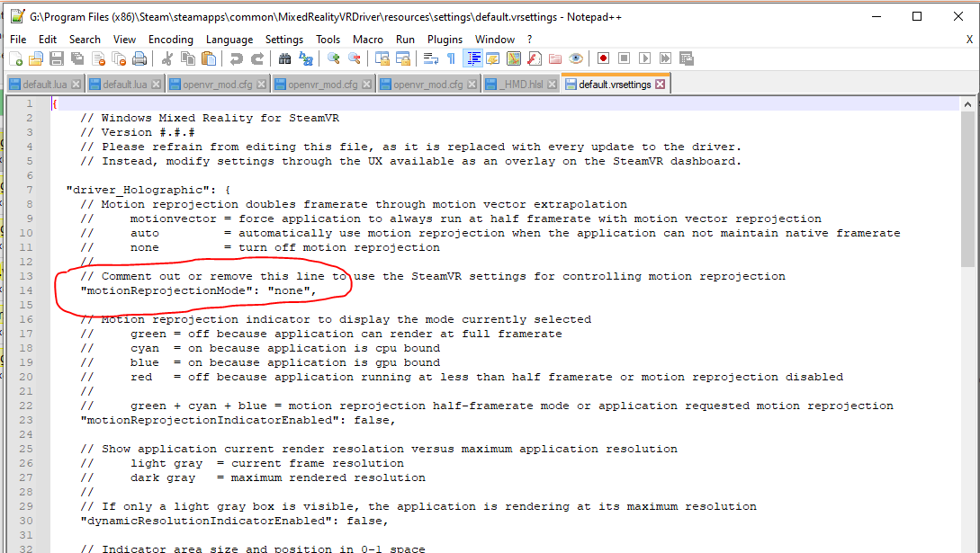Viewport: 980px width, 553px height.
Task: Open Folder as Workspace icon
Action: [x=555, y=58]
